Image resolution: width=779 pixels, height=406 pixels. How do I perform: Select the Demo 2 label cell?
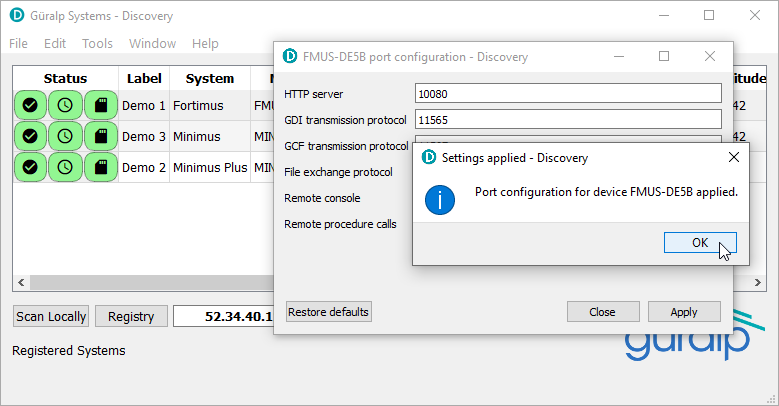coord(144,167)
